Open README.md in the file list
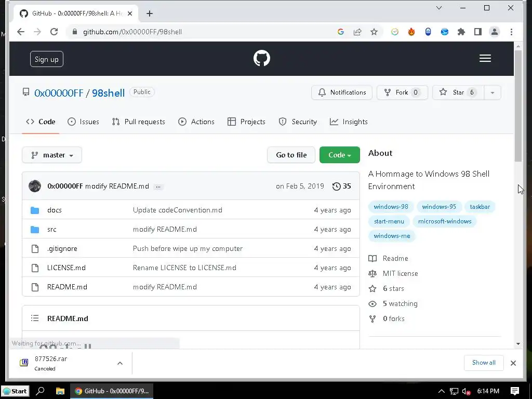This screenshot has width=532, height=399. tap(67, 287)
